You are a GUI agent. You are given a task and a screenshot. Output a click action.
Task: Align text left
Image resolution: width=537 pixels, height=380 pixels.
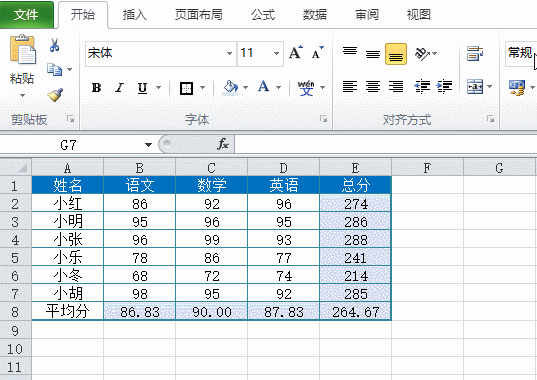[350, 87]
